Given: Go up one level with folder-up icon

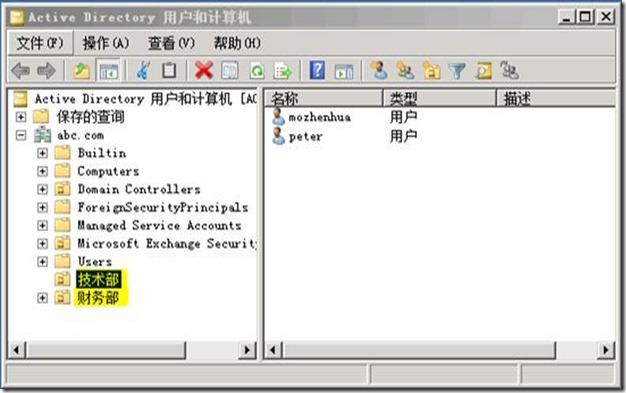Looking at the screenshot, I should [81, 71].
